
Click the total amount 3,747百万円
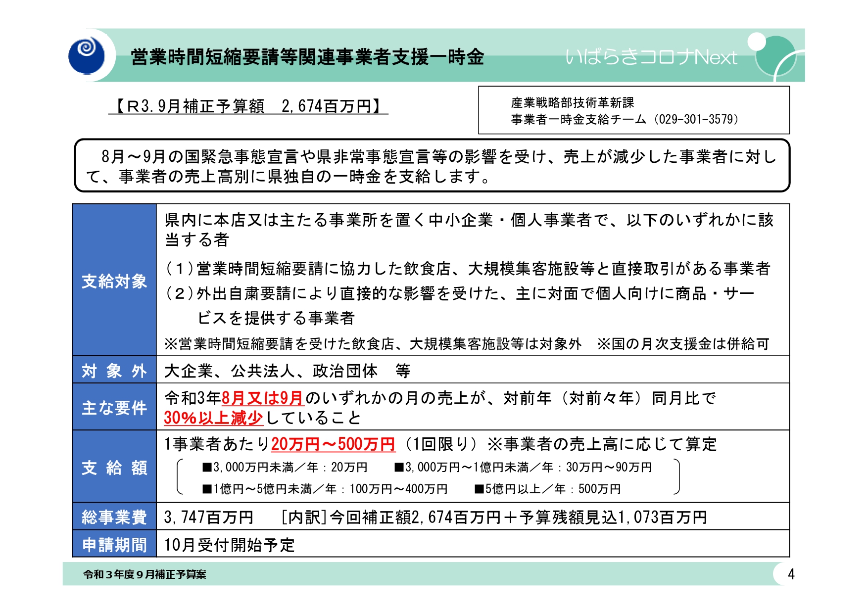[x=208, y=518]
